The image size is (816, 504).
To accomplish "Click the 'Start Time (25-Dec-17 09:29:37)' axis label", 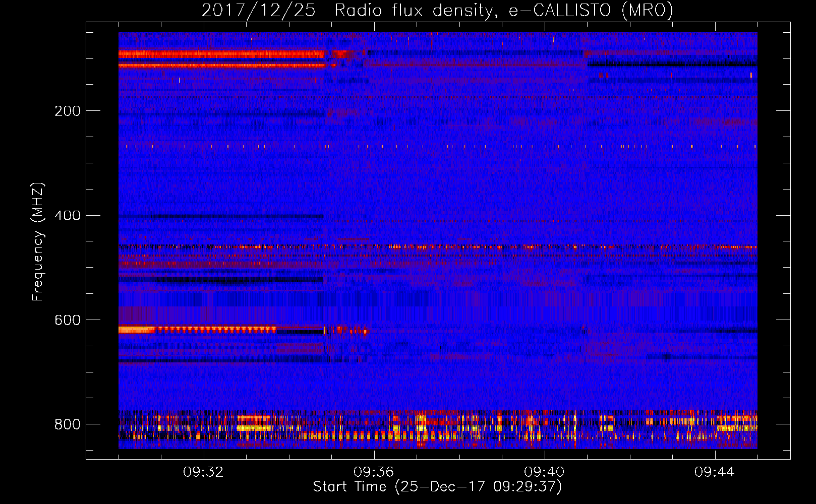I will click(437, 487).
